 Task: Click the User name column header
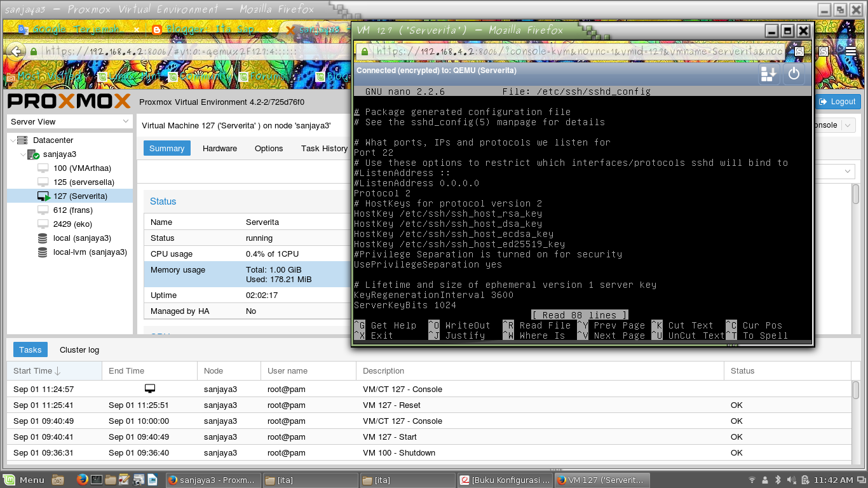tap(308, 370)
